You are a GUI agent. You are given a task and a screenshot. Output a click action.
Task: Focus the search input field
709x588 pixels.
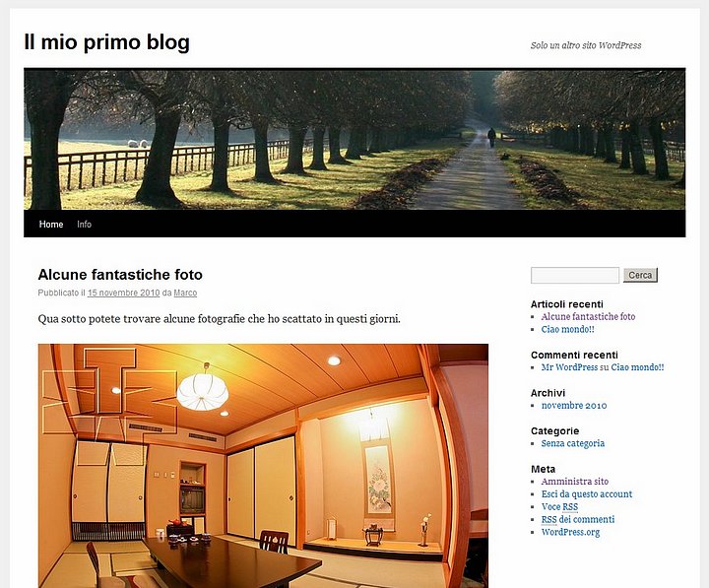(575, 275)
